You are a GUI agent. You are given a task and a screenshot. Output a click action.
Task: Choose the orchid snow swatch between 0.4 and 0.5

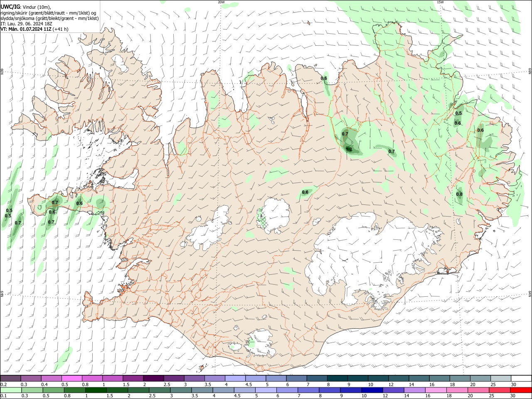click(x=52, y=379)
